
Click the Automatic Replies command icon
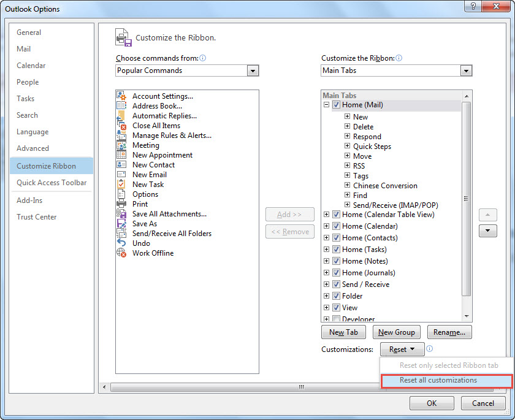(121, 116)
